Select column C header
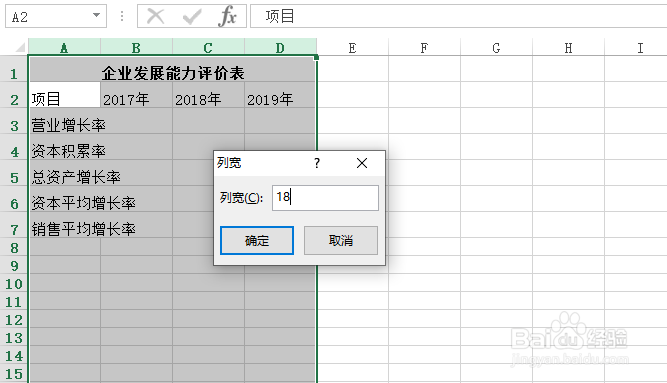 (x=208, y=47)
